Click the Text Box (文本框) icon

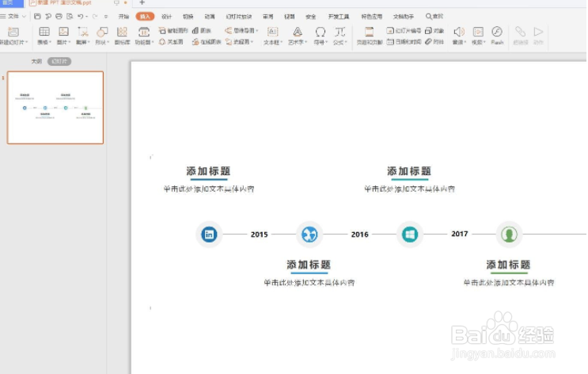(x=272, y=32)
